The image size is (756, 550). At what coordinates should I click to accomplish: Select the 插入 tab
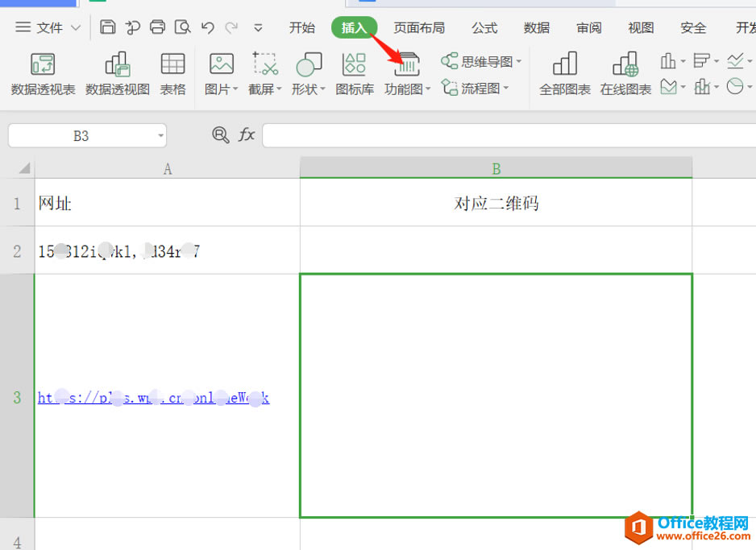(x=355, y=28)
